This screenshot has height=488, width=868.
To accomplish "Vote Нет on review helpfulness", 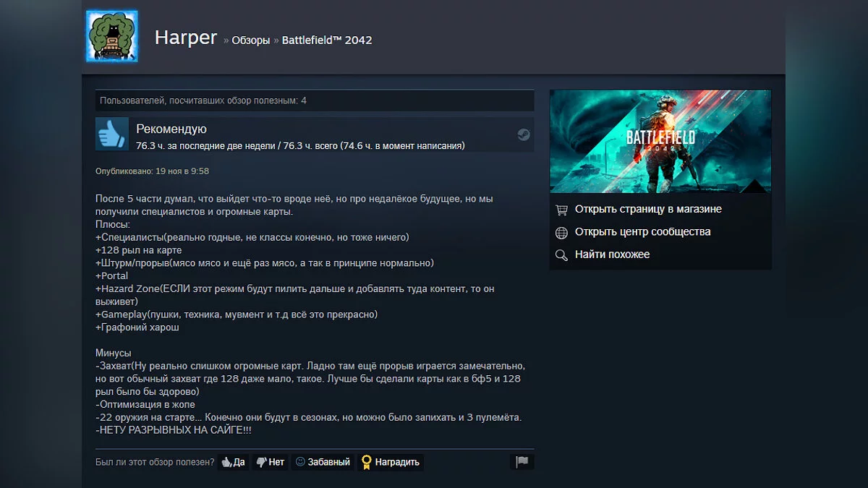I will tap(270, 462).
